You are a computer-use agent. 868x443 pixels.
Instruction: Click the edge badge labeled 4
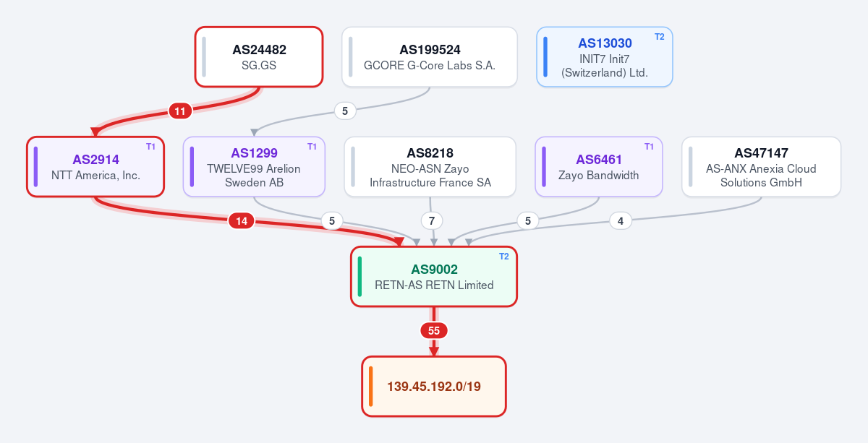pyautogui.click(x=621, y=220)
